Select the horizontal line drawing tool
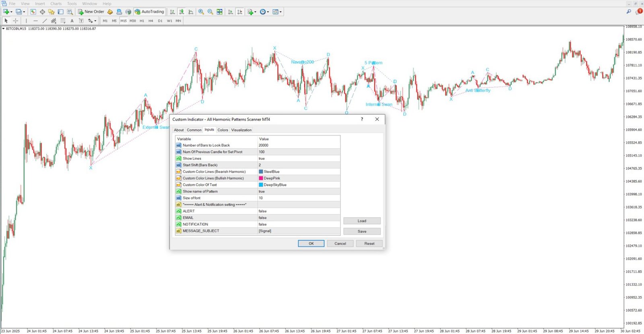The width and height of the screenshot is (644, 334). 35,21
